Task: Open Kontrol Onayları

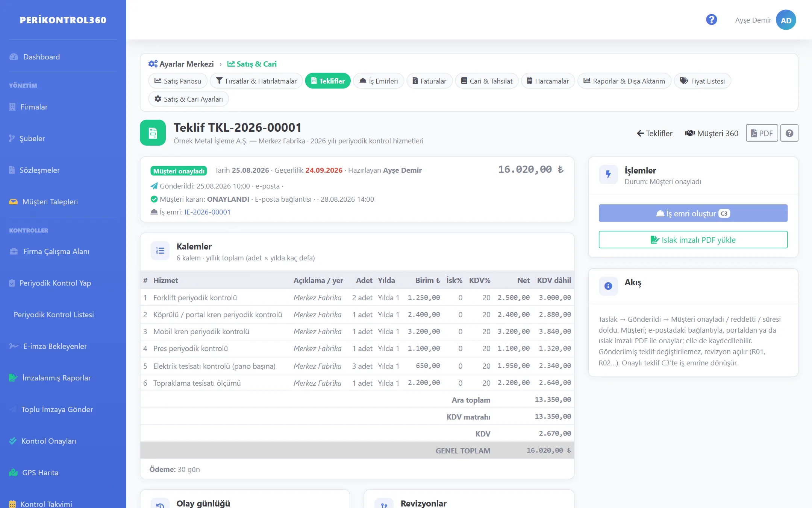Action: [x=48, y=441]
